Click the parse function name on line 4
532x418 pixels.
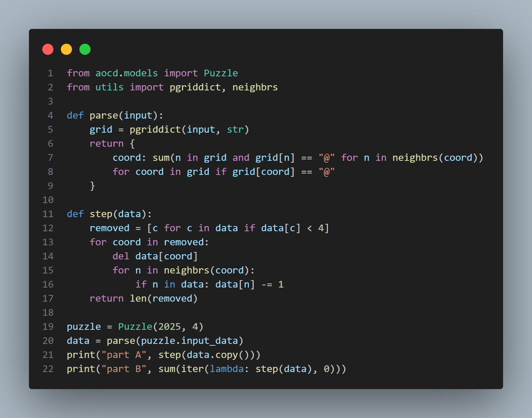pos(104,116)
